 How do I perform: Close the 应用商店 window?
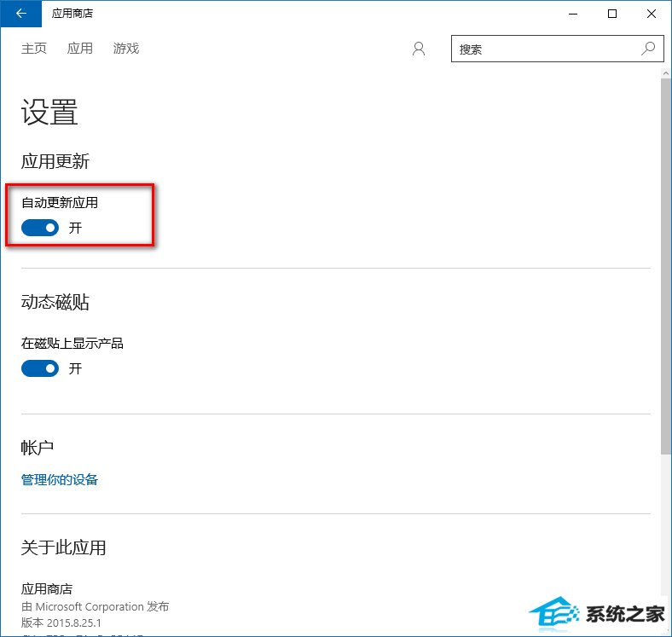[652, 14]
